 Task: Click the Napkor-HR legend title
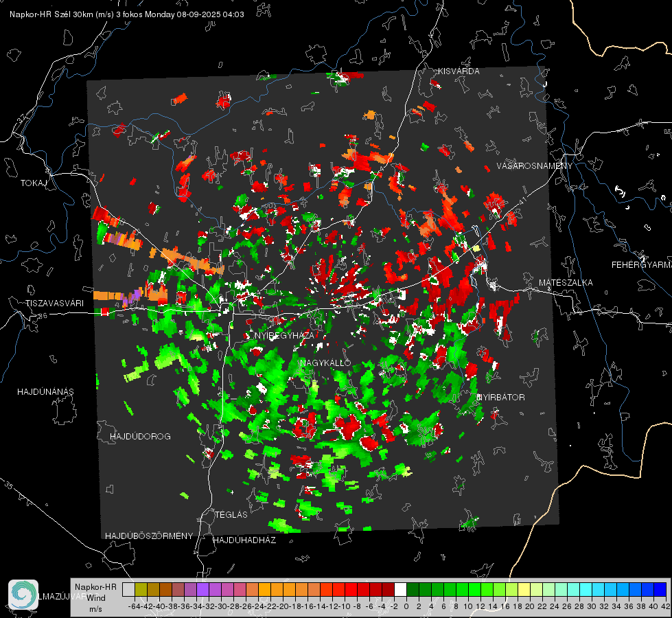[95, 587]
